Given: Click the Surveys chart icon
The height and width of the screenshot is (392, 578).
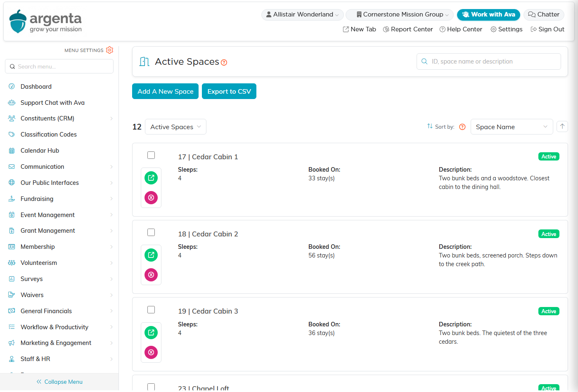Looking at the screenshot, I should [12, 279].
